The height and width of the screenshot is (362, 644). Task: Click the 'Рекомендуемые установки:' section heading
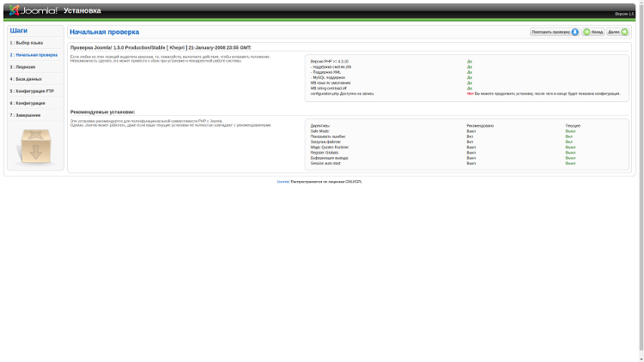click(102, 112)
